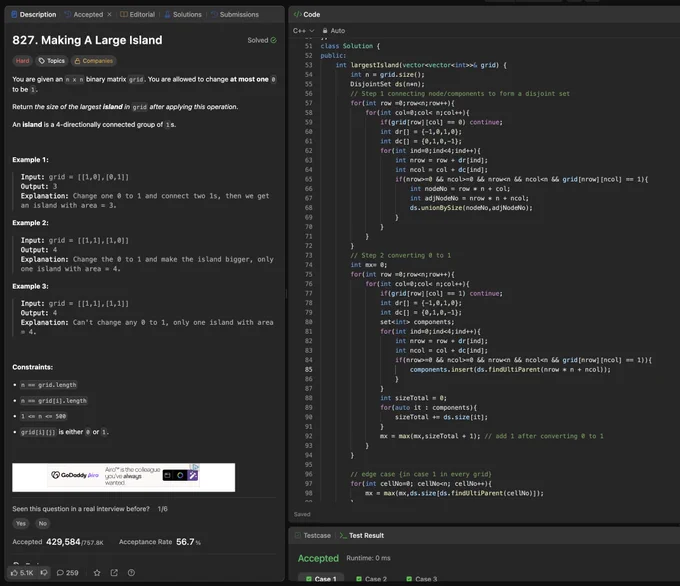Click the 'class Solution {' code line
The image size is (680, 586).
pyautogui.click(x=350, y=46)
